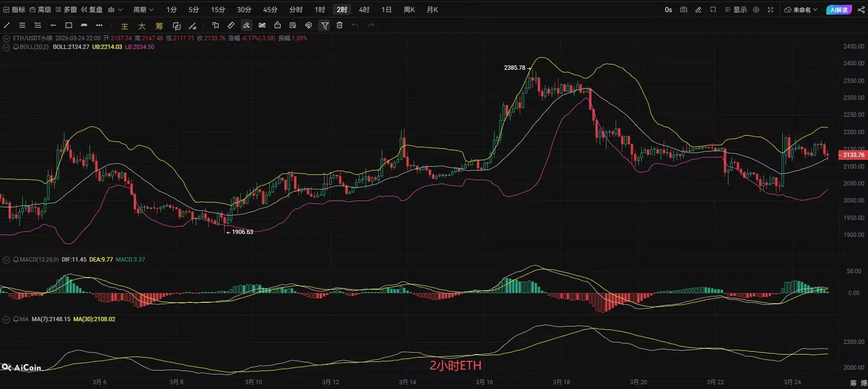This screenshot has width=868, height=389.
Task: Open the 多窗 multi-window layout
Action: [66, 10]
